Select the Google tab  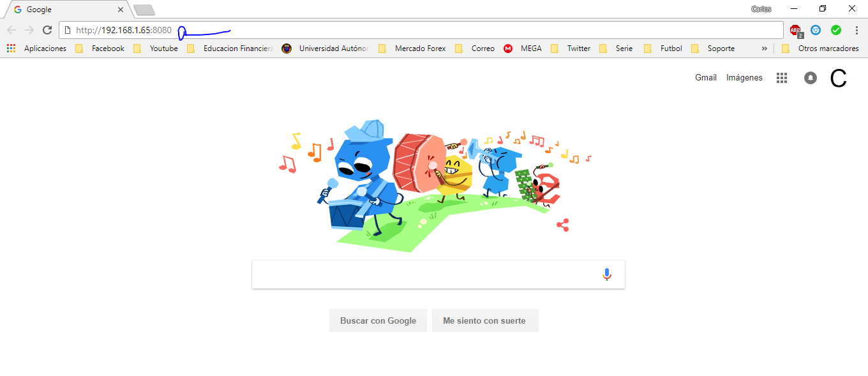67,10
